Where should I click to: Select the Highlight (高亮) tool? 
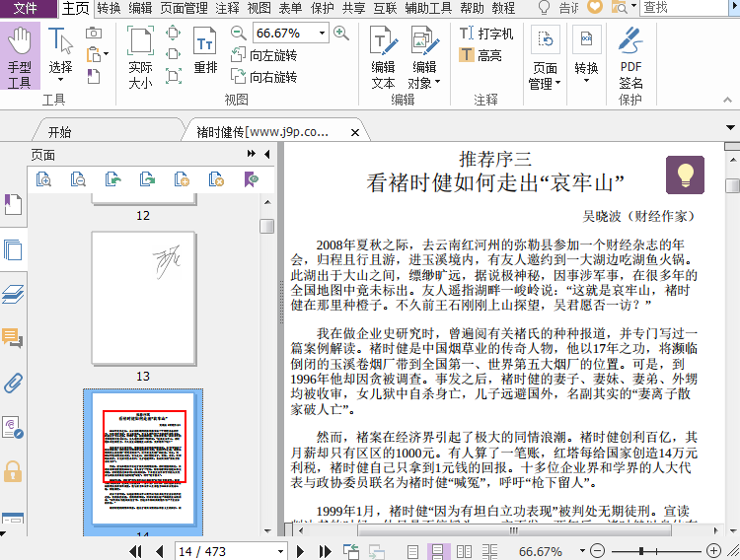[480, 55]
